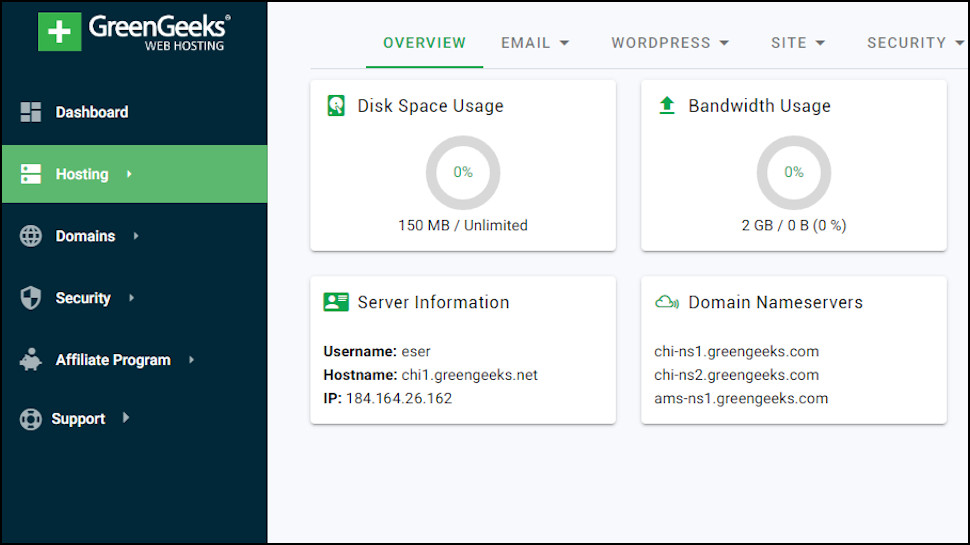
Task: Click the '150 MB / Unlimited' text
Action: point(463,225)
